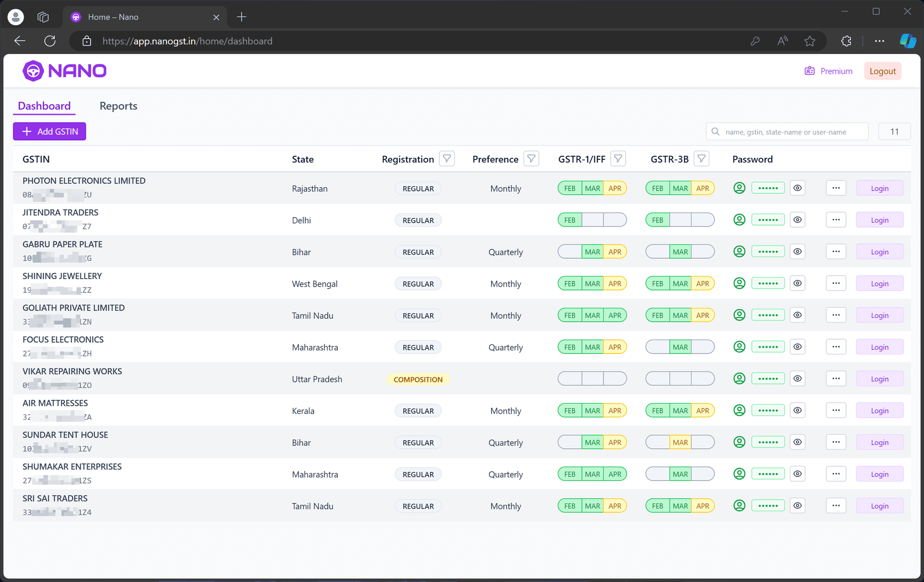The image size is (924, 582).
Task: Click the Premium ID card icon
Action: point(809,71)
